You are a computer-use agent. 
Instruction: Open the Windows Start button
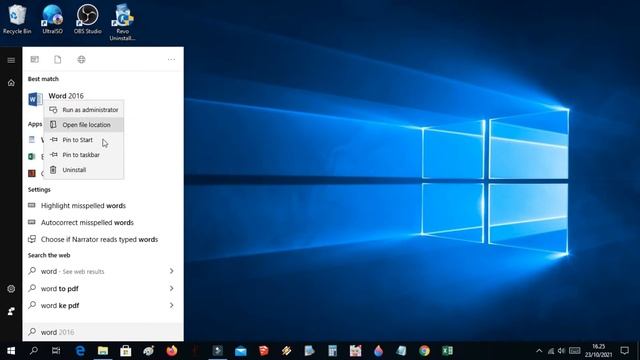coord(11,351)
